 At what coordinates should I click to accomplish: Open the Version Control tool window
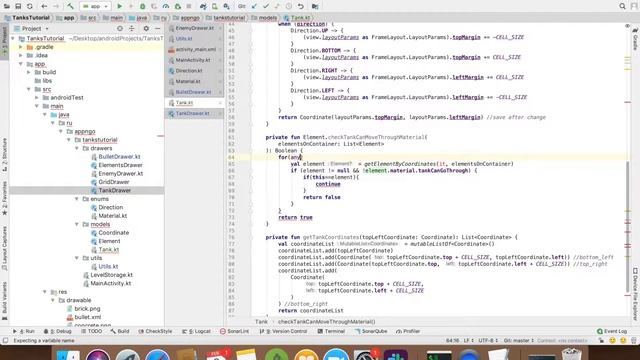[x=283, y=331]
